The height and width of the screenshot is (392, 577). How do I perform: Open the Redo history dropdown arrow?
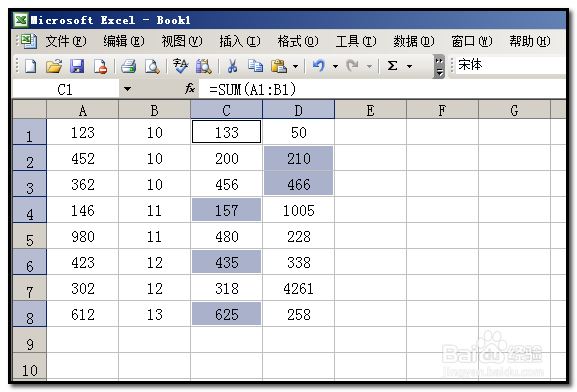click(369, 67)
